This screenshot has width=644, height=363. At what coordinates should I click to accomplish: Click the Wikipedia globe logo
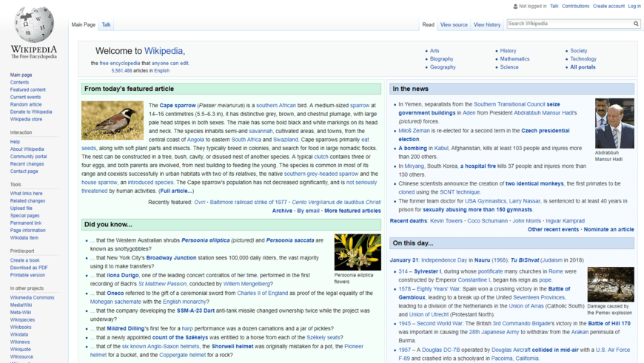coord(34,24)
